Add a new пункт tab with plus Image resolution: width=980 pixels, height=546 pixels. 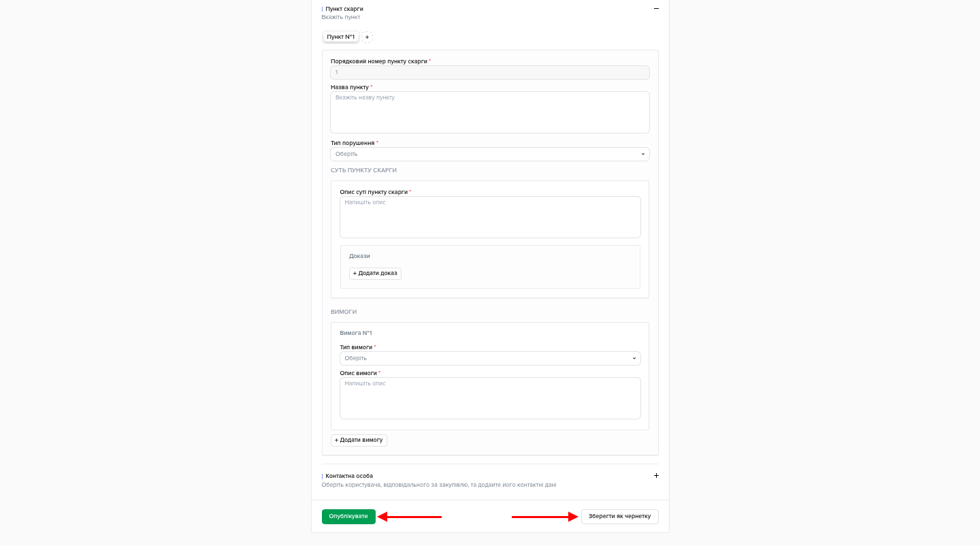tap(367, 37)
